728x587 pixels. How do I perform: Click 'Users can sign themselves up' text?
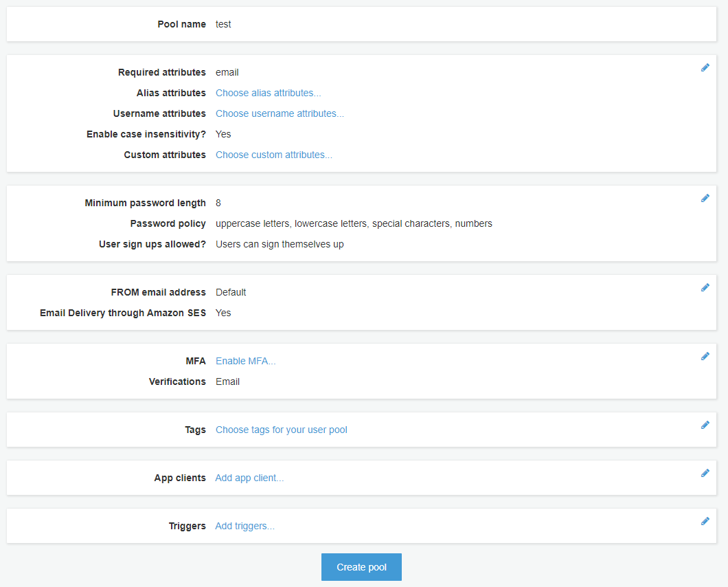pyautogui.click(x=280, y=245)
